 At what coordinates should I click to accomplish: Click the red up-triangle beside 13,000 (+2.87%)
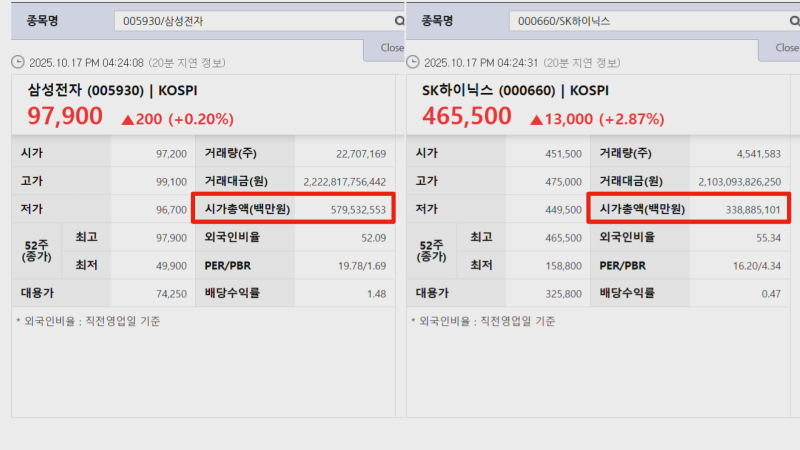[537, 119]
